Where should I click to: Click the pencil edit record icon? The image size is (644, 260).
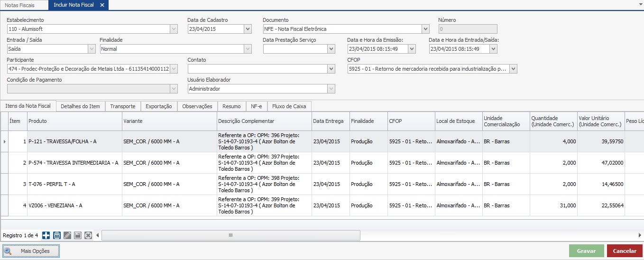pyautogui.click(x=67, y=235)
